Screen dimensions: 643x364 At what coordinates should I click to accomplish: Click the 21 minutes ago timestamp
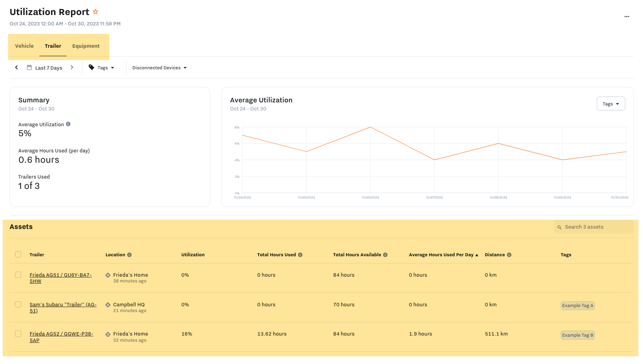point(130,311)
